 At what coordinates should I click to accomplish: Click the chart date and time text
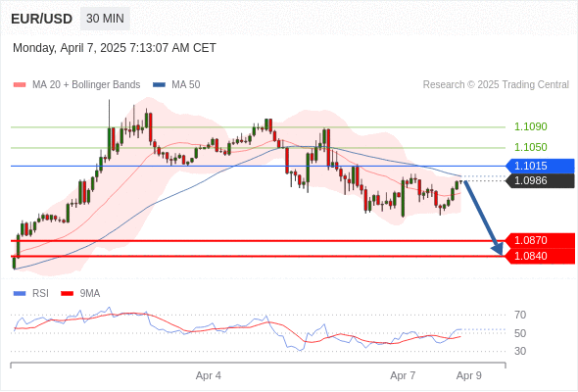(x=115, y=48)
